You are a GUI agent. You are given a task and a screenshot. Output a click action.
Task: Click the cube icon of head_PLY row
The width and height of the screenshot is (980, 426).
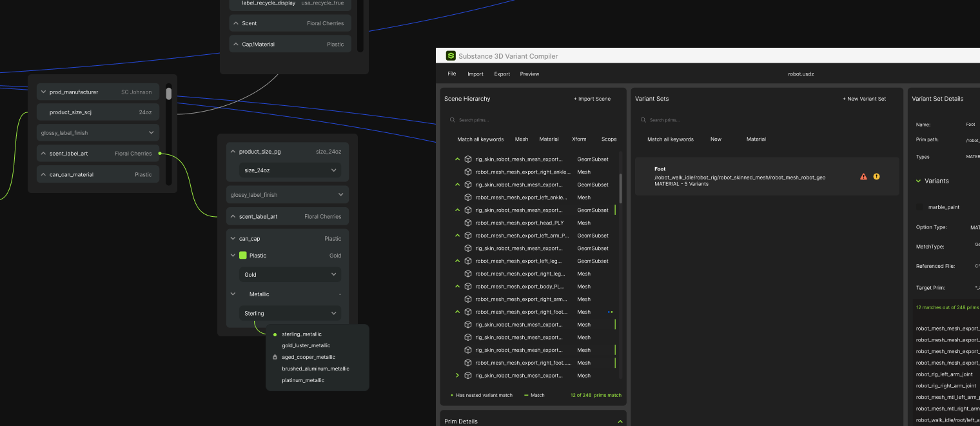click(x=468, y=223)
